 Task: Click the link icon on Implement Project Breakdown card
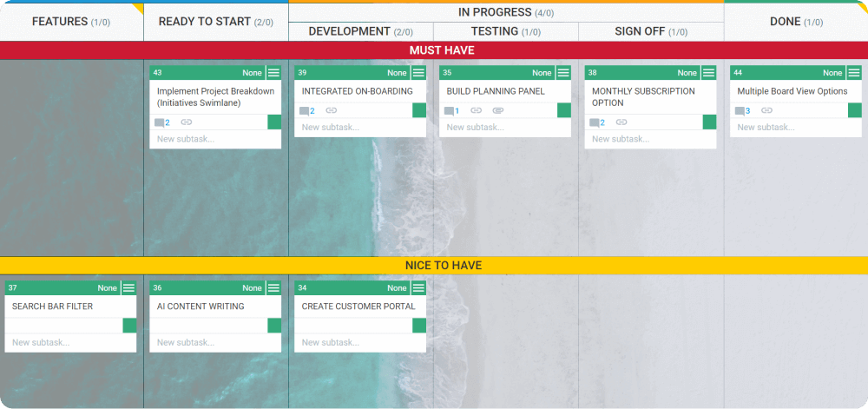point(186,122)
